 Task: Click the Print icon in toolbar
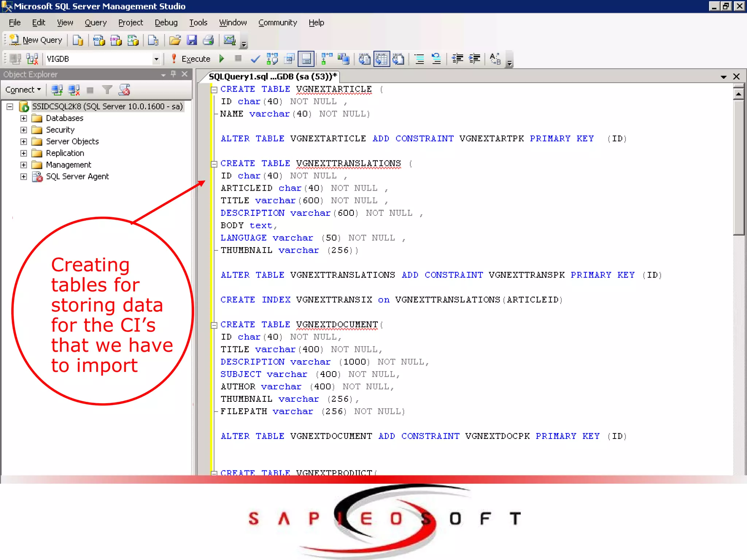208,40
